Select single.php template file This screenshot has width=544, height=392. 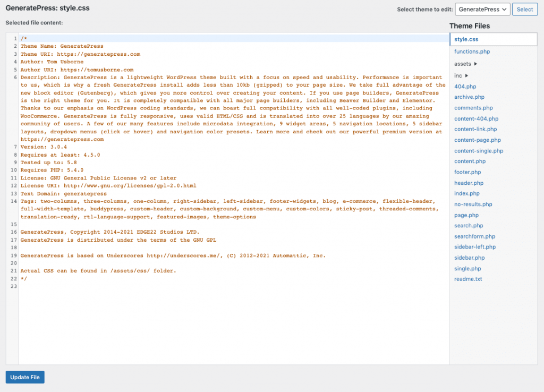coord(467,268)
